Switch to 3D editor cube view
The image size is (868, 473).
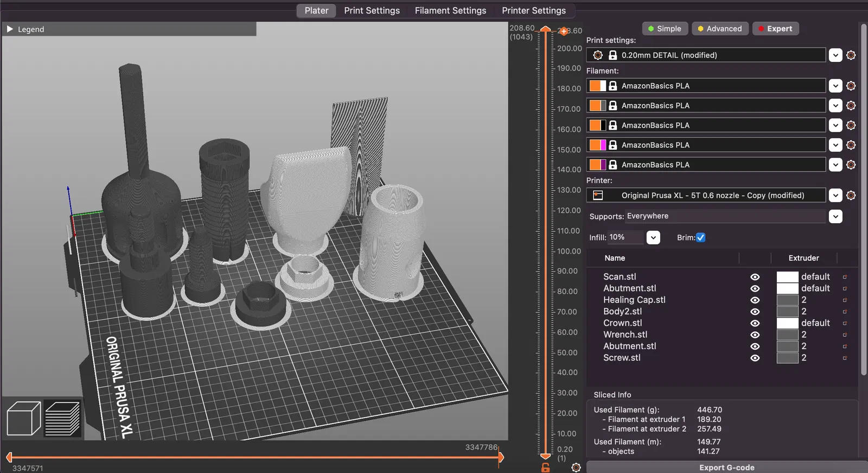[x=23, y=418]
